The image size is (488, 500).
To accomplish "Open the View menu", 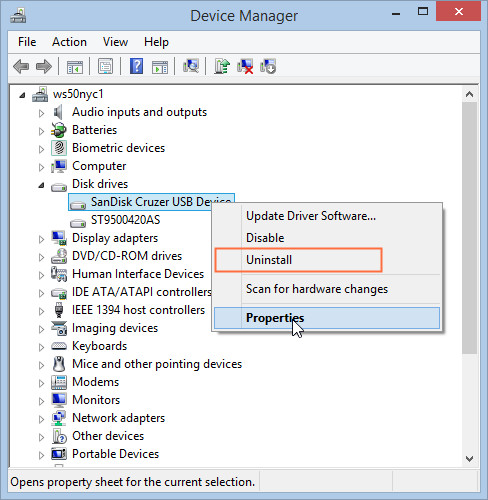I will coord(115,42).
